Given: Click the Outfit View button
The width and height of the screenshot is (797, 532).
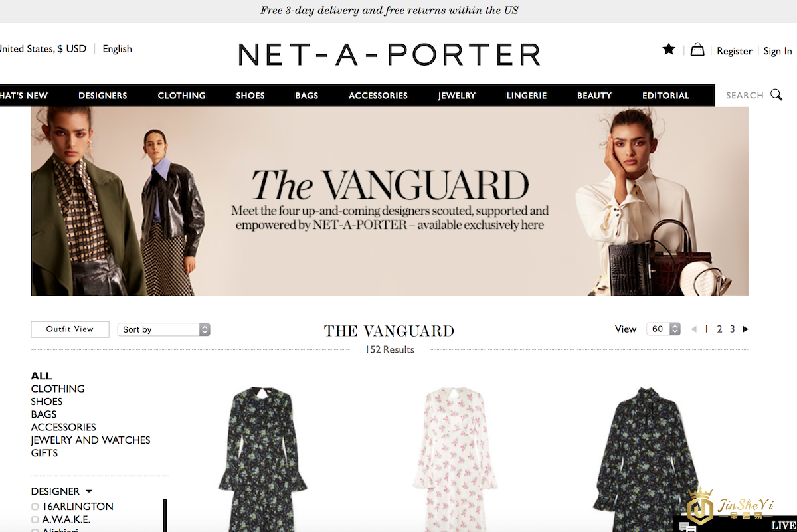Looking at the screenshot, I should [x=70, y=329].
